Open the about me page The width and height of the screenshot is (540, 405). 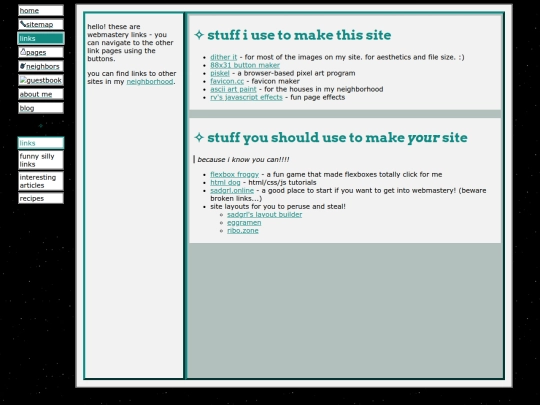41,94
